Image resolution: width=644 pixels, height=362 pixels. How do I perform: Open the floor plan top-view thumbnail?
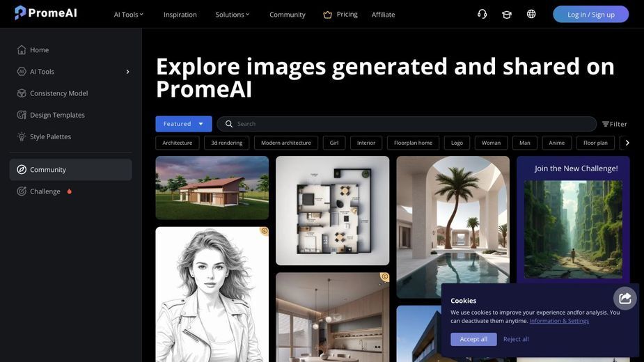(332, 210)
